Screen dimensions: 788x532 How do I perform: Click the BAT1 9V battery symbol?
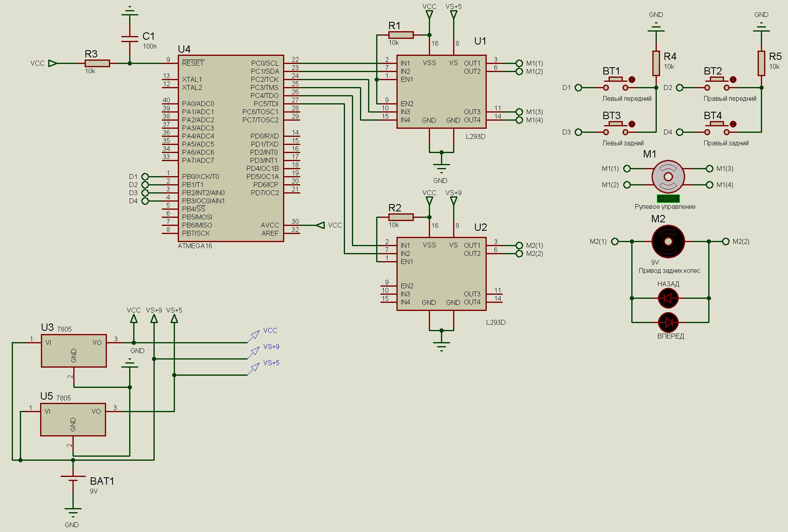tap(73, 479)
